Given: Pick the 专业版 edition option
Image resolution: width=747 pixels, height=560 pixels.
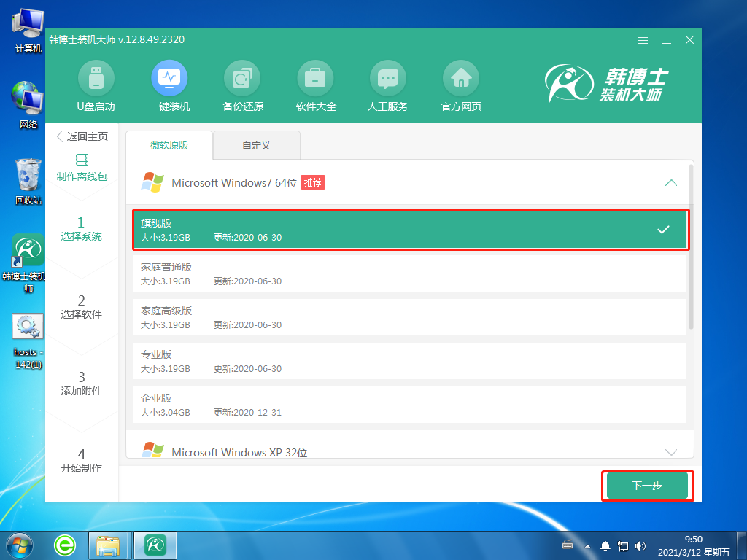Looking at the screenshot, I should [x=410, y=361].
